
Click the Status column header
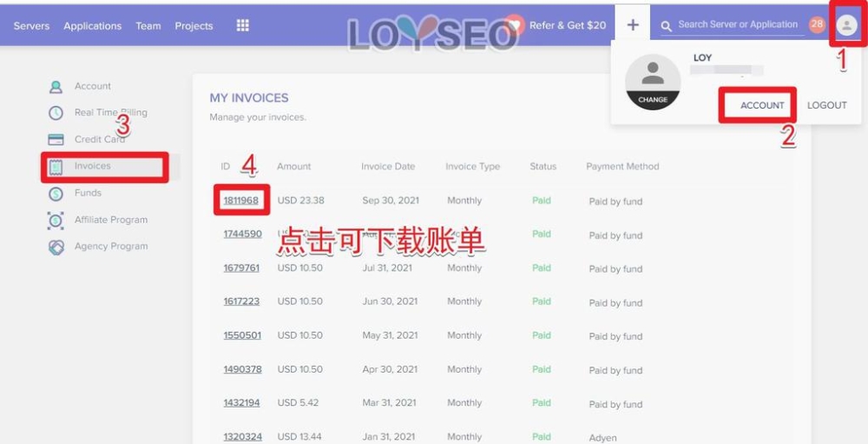tap(543, 166)
